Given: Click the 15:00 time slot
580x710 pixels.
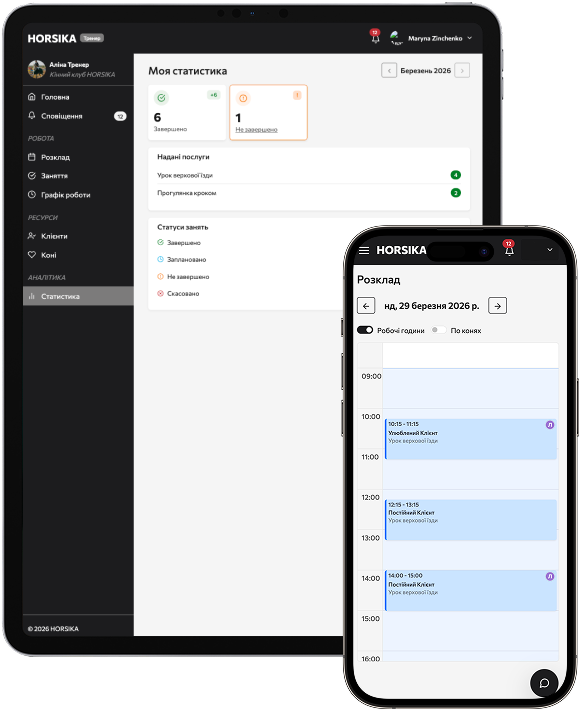Looking at the screenshot, I should [x=470, y=631].
